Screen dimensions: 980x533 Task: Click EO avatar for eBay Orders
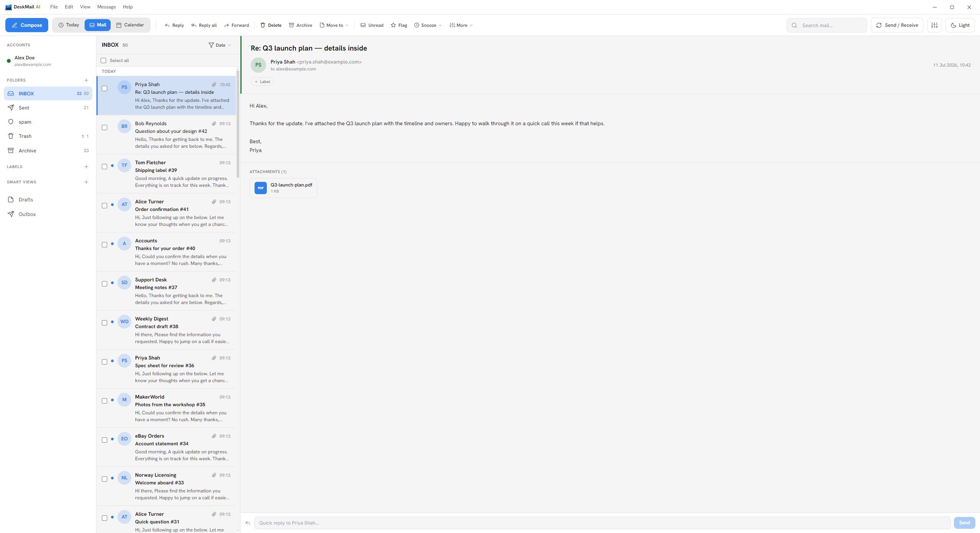[x=124, y=439]
